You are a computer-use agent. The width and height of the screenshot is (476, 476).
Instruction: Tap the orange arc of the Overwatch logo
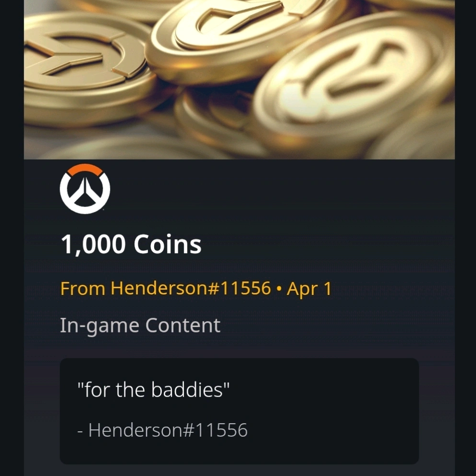tap(85, 170)
